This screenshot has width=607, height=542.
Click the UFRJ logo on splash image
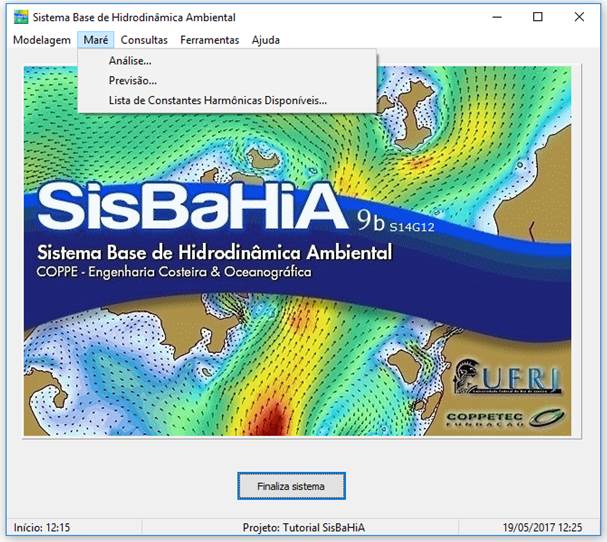pyautogui.click(x=508, y=376)
